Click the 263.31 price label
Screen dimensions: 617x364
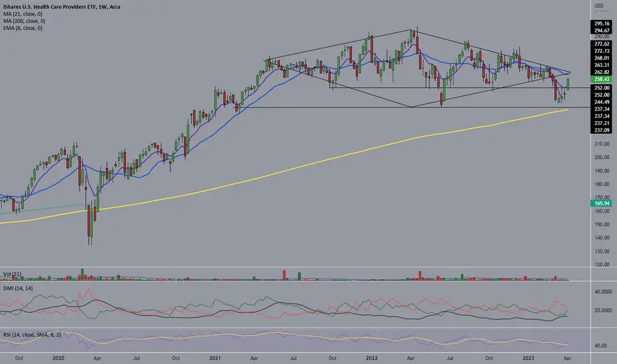(601, 66)
